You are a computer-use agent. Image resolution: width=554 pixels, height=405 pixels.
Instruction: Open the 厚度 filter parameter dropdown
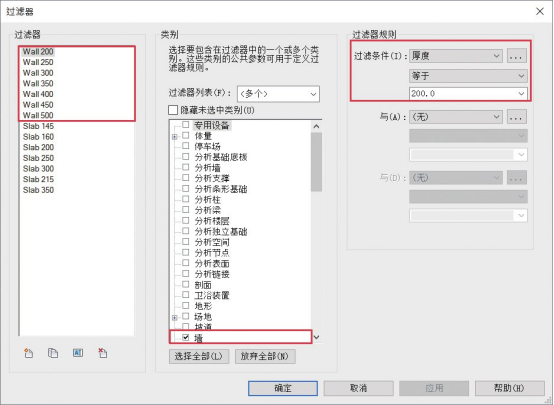click(x=456, y=56)
